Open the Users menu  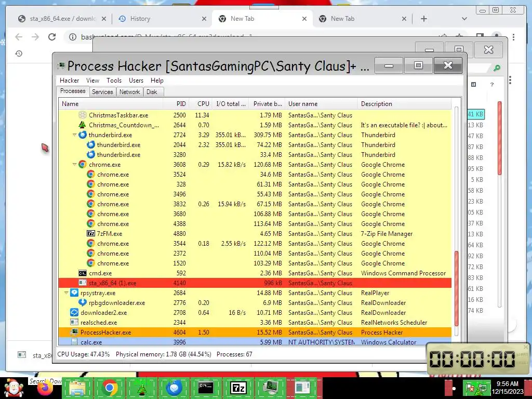136,81
